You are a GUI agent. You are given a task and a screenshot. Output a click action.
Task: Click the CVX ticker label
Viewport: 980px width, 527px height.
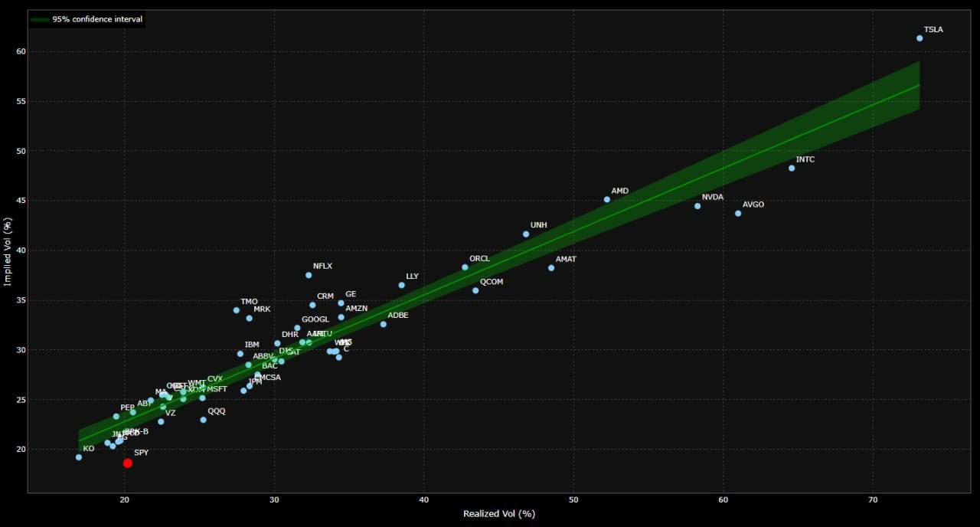tap(215, 379)
